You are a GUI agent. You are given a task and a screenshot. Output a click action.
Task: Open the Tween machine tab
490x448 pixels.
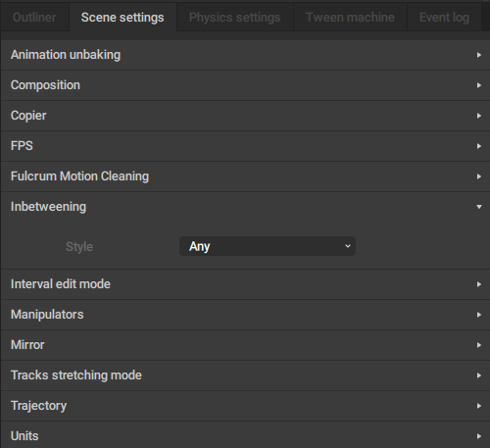click(350, 18)
